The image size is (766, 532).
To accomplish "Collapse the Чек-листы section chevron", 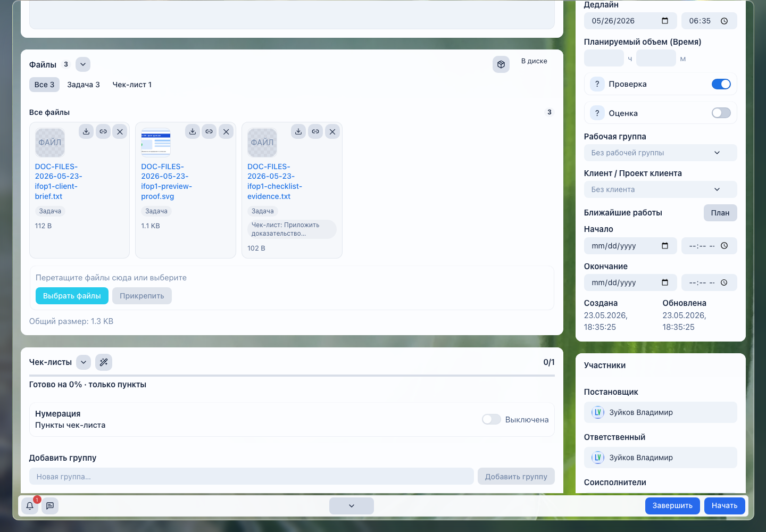I will [84, 362].
